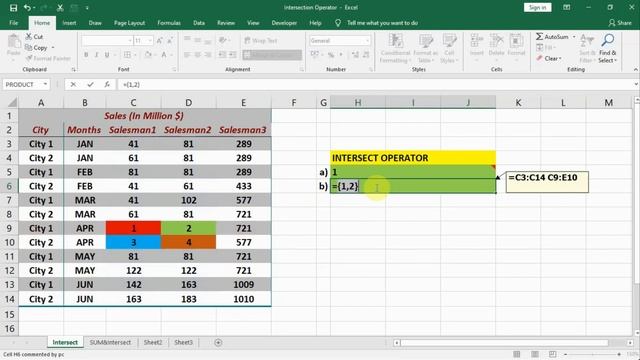Click the Font Color letter A

[164, 55]
